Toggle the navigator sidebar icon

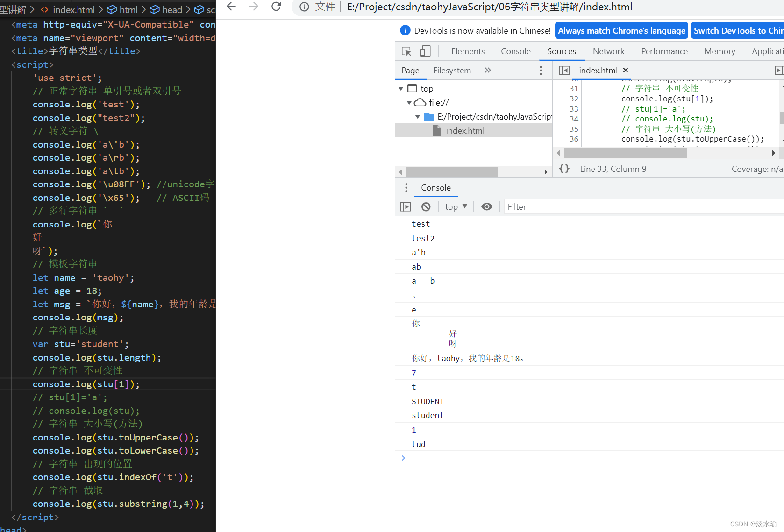[x=564, y=71]
